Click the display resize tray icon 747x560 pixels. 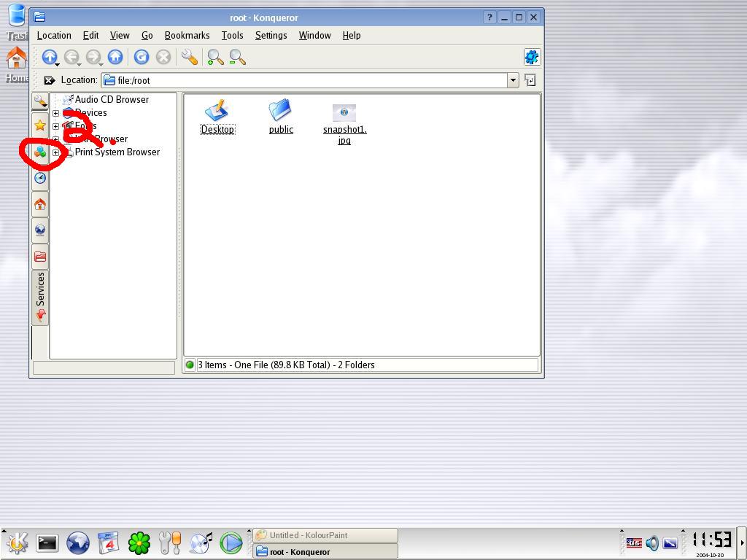coord(670,542)
